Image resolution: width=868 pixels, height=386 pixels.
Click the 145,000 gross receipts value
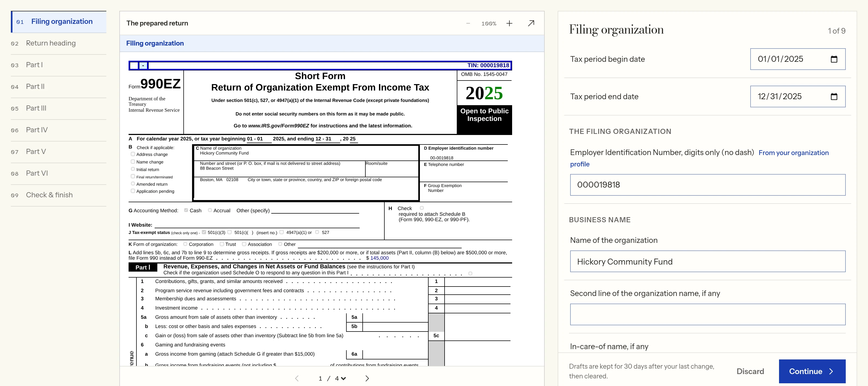click(379, 258)
